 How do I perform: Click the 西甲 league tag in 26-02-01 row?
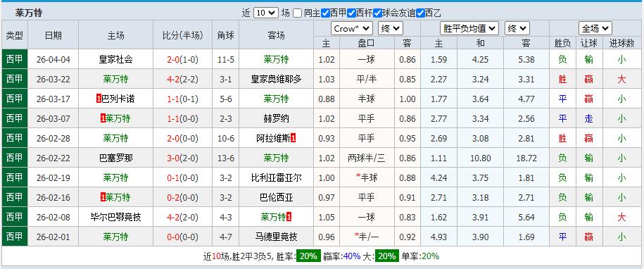click(x=15, y=237)
